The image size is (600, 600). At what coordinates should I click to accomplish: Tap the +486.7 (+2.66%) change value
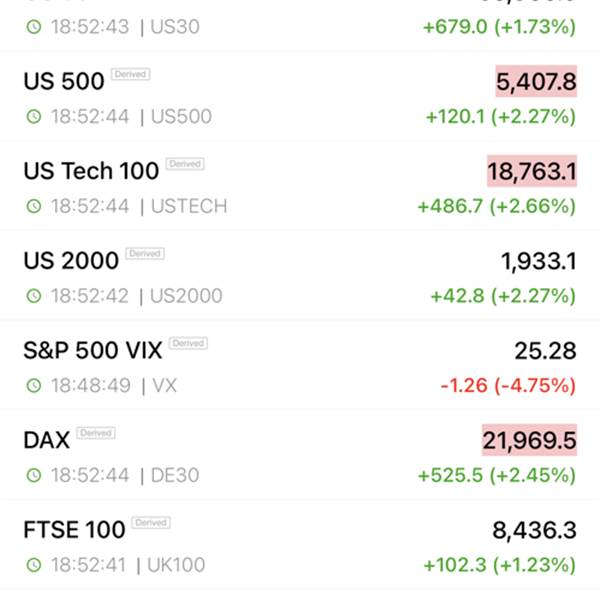pos(497,206)
